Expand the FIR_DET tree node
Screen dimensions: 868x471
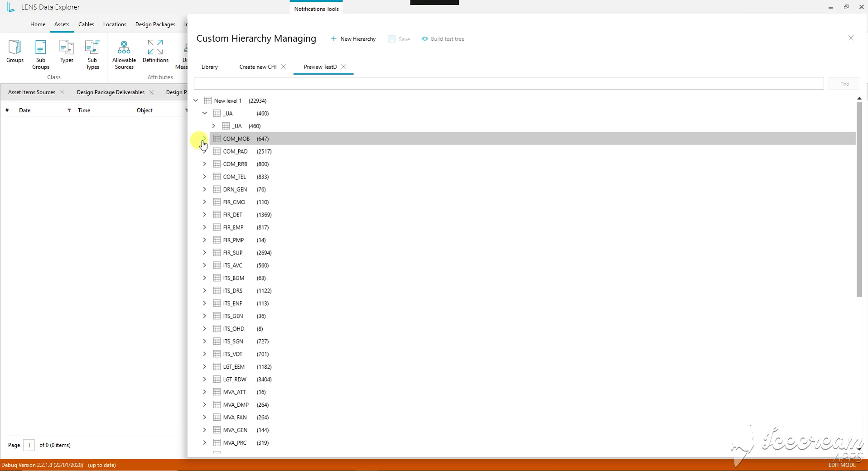click(205, 215)
